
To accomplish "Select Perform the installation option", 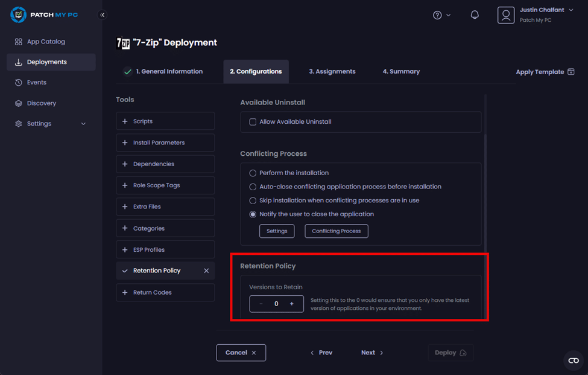I will coord(253,173).
